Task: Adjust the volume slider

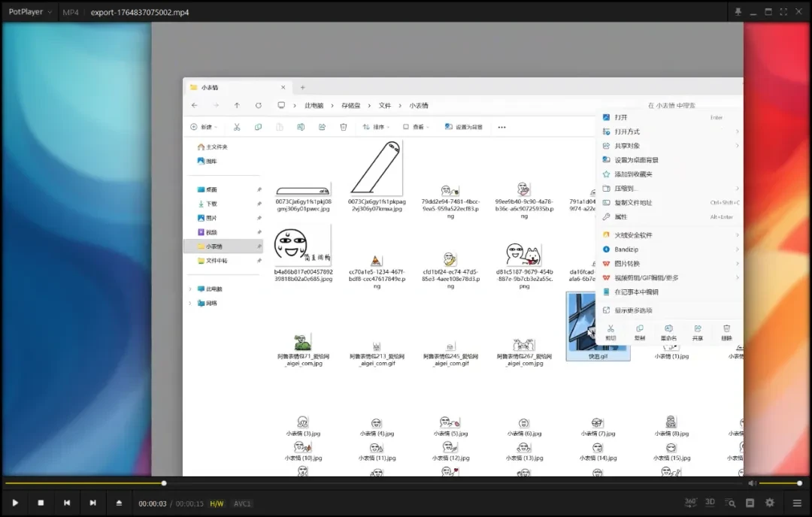Action: pos(780,483)
